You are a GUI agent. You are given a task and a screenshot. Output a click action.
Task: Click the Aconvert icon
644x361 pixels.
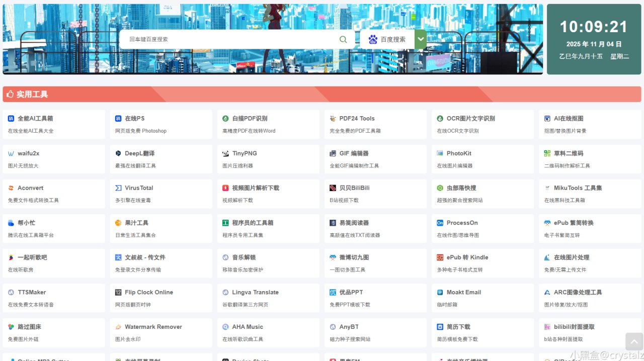[11, 188]
